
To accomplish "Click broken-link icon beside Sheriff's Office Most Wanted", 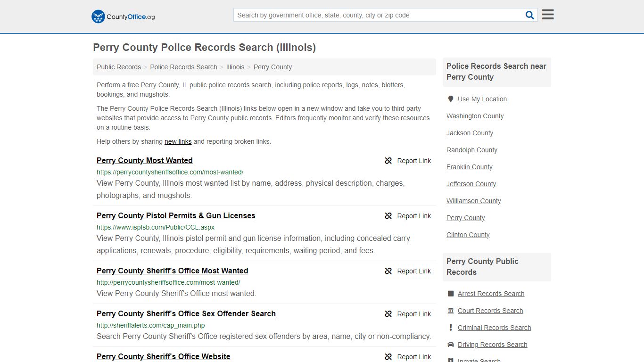I will click(388, 271).
